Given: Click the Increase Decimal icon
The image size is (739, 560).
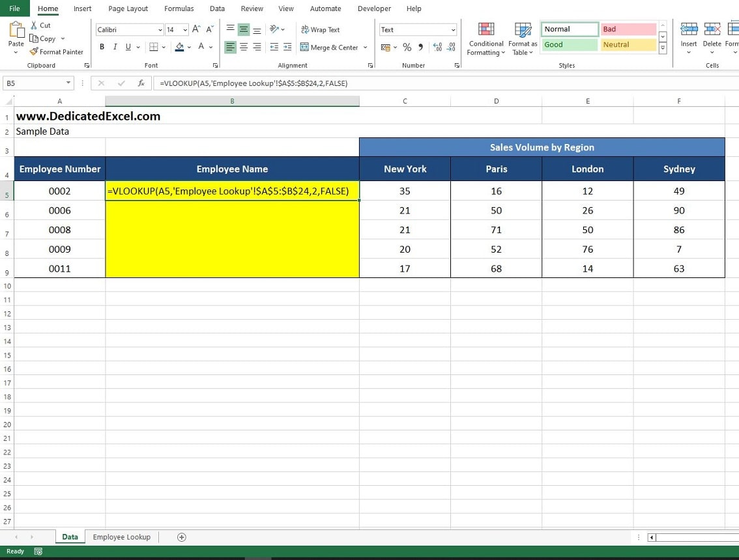Looking at the screenshot, I should click(x=439, y=46).
